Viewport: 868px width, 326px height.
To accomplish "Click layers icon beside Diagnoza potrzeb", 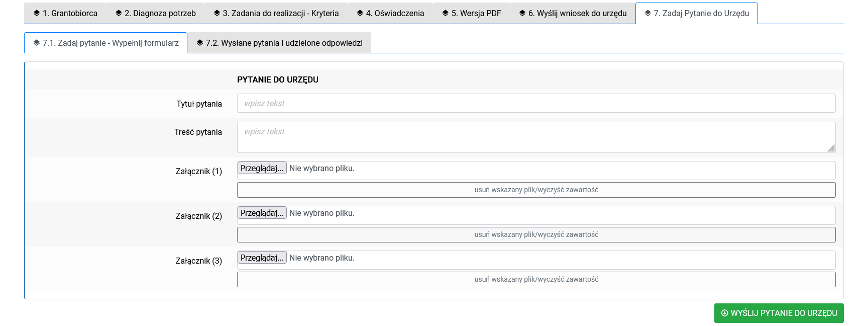I will click(x=119, y=13).
